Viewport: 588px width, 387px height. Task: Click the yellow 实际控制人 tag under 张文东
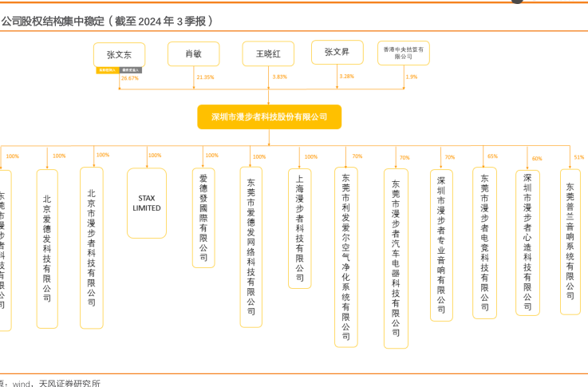point(108,70)
